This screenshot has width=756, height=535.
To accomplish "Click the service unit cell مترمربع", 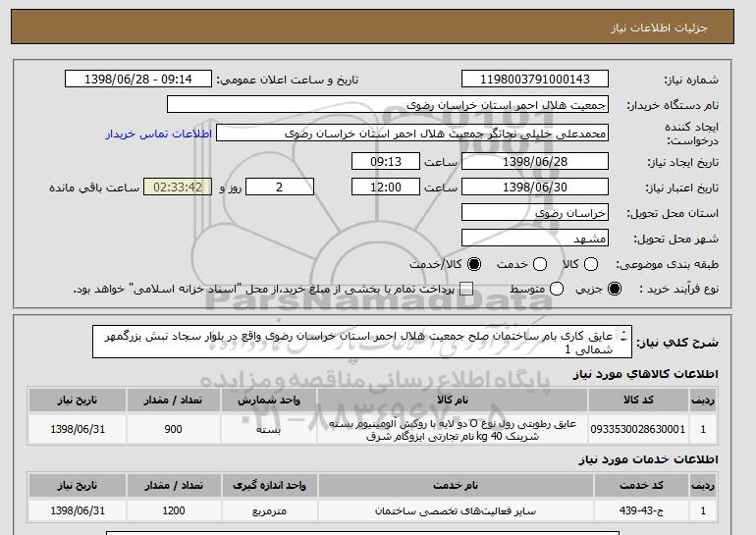I will [x=270, y=510].
